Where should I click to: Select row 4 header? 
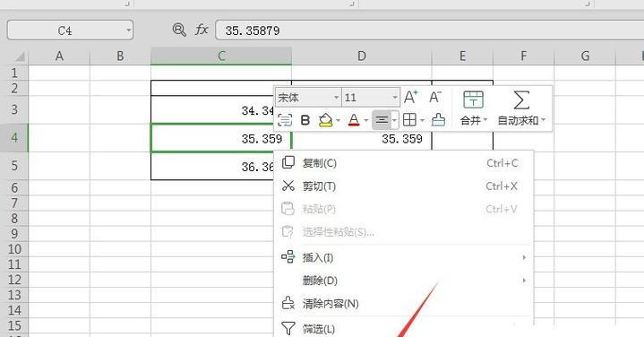coord(14,138)
